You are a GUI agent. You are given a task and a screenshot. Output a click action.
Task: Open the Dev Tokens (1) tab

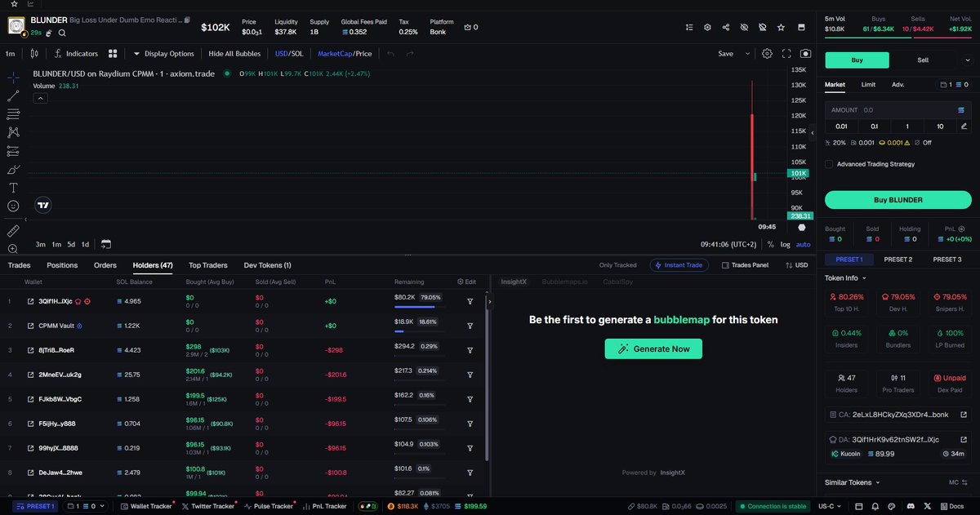pyautogui.click(x=267, y=265)
